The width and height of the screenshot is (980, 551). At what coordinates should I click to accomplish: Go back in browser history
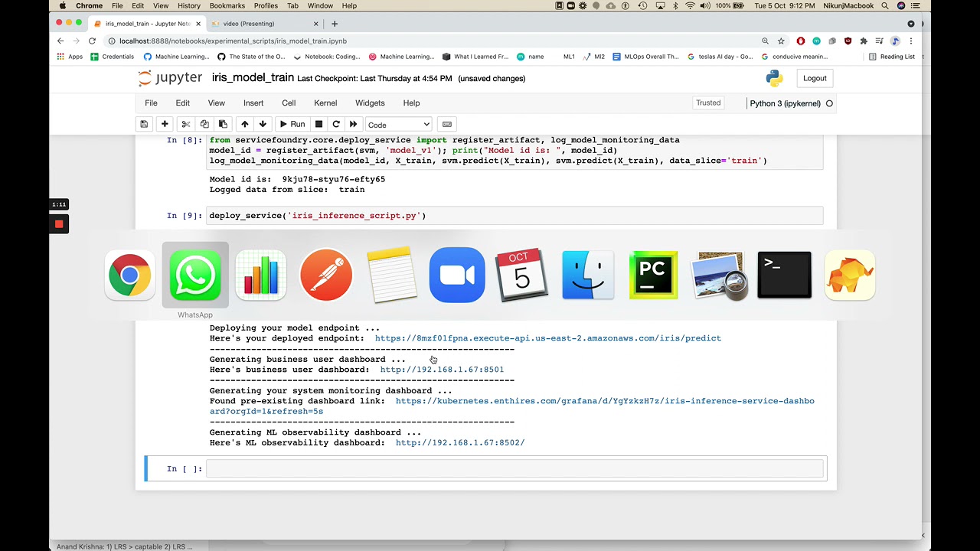click(60, 41)
